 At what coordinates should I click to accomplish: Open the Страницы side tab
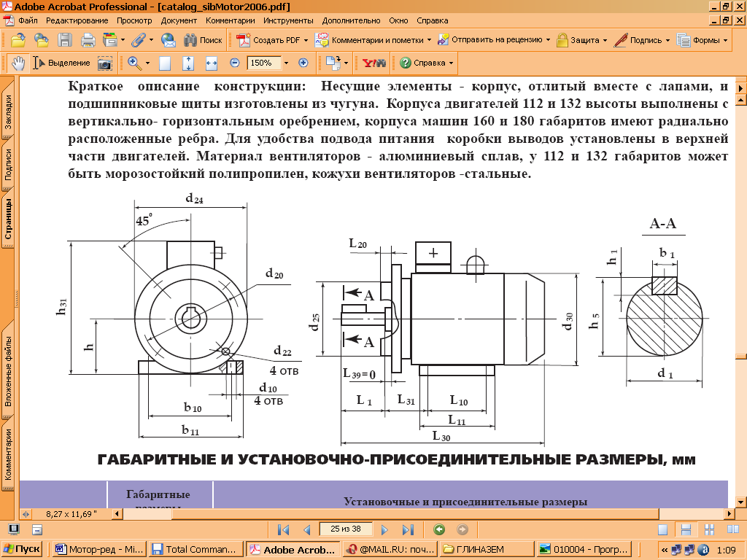[8, 218]
